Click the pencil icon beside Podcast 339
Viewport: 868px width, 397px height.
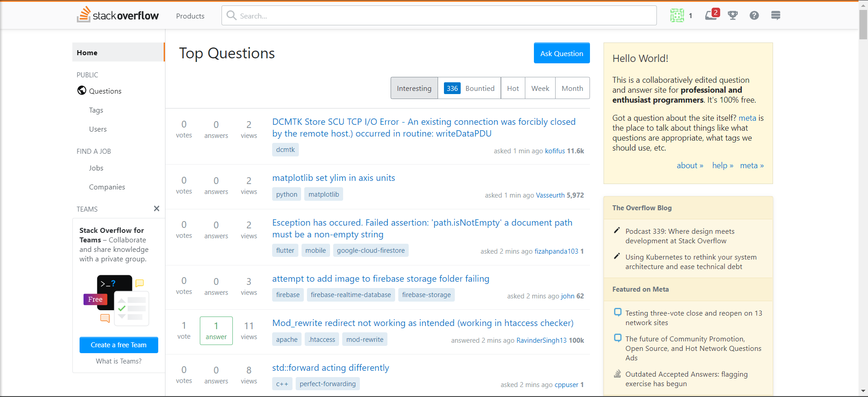point(617,231)
